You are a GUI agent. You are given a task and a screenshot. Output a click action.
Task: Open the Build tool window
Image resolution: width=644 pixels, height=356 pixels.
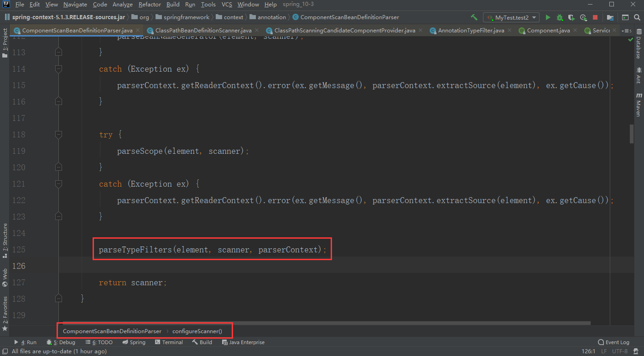202,342
